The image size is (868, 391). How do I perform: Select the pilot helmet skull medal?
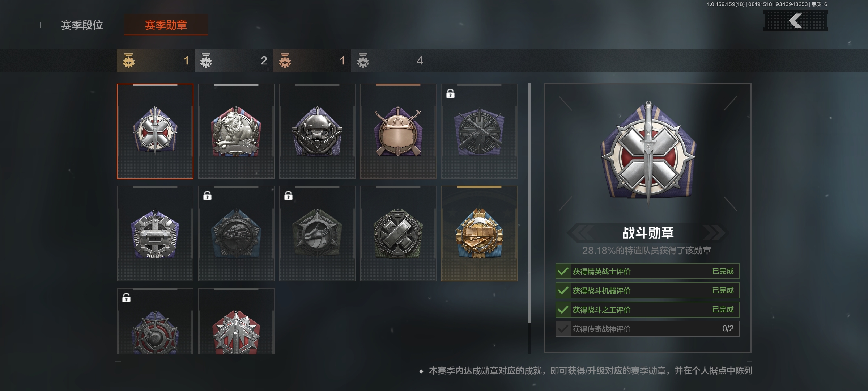click(x=317, y=131)
